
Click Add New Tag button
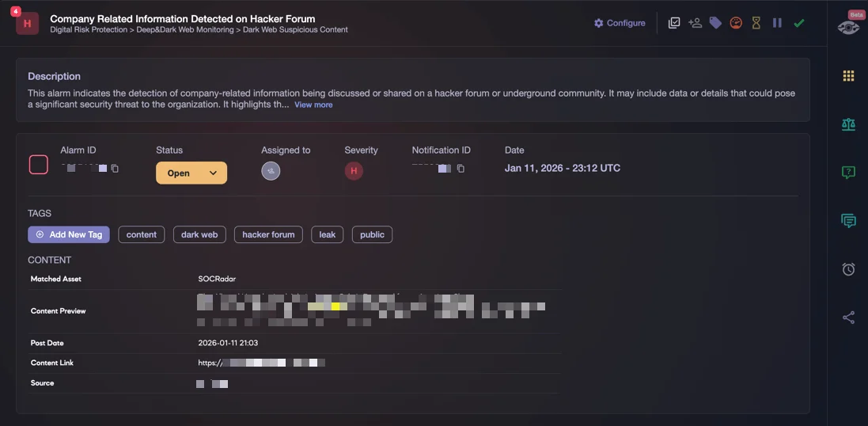(69, 234)
